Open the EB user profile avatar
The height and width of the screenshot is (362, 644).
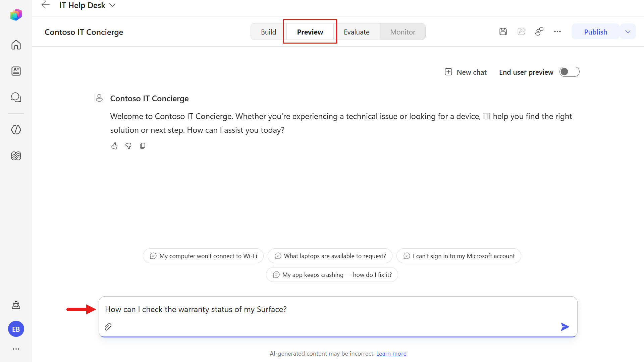(16, 329)
